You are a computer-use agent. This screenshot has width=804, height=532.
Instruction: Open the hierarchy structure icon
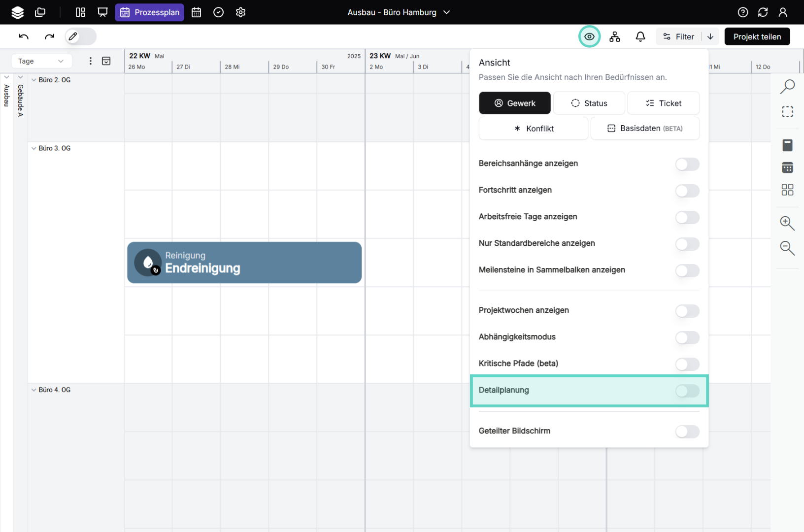614,36
